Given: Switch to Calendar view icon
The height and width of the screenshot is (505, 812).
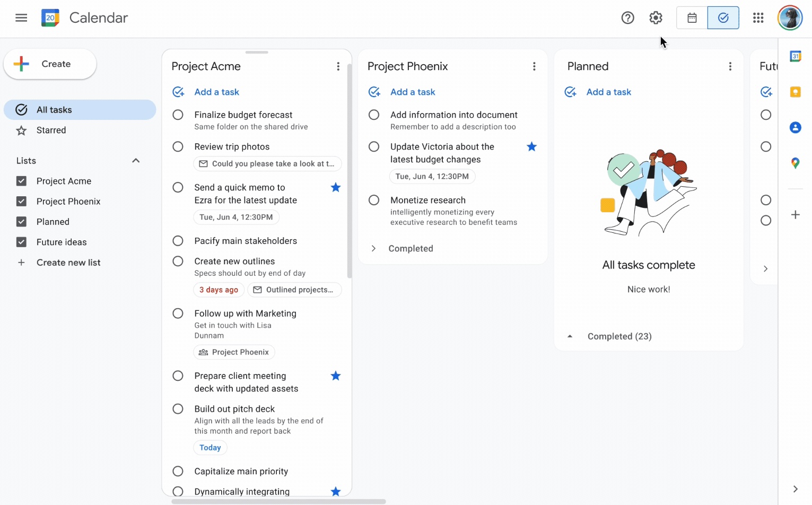Looking at the screenshot, I should (x=692, y=18).
